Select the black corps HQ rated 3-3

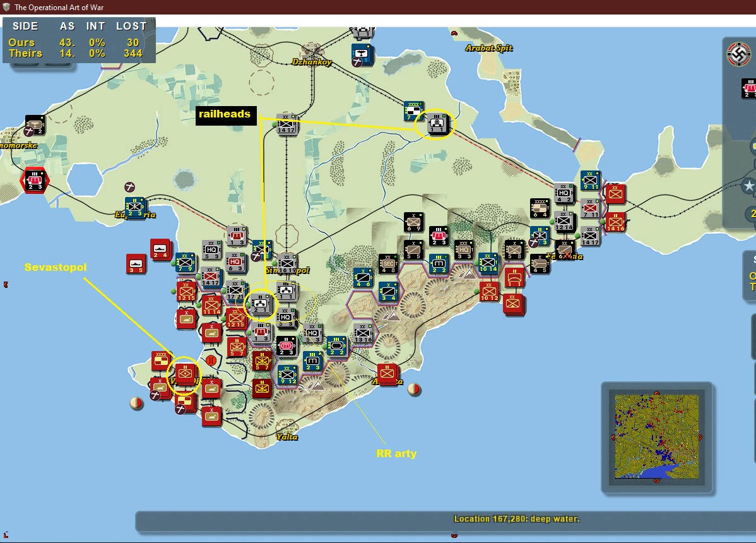463,250
